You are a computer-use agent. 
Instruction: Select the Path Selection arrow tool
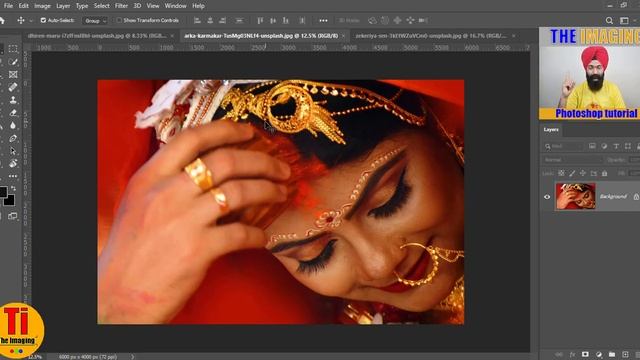[x=13, y=151]
